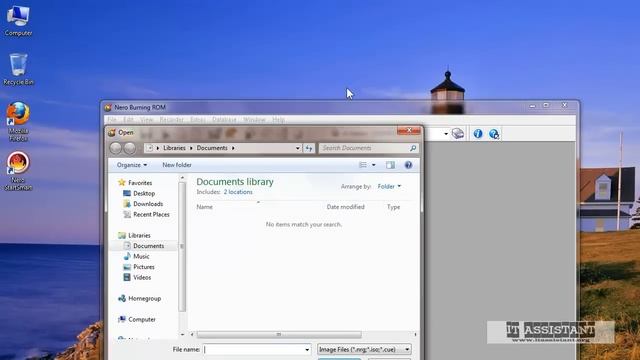Click the refresh button beside address bar

[x=309, y=148]
